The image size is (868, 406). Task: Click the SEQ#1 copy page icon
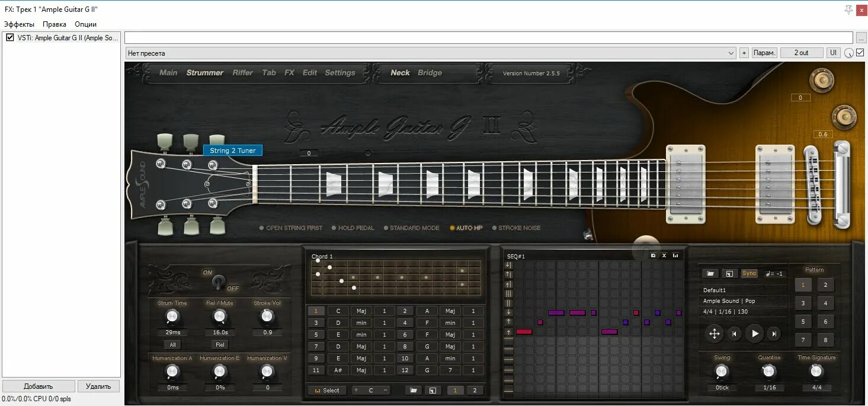[x=653, y=255]
